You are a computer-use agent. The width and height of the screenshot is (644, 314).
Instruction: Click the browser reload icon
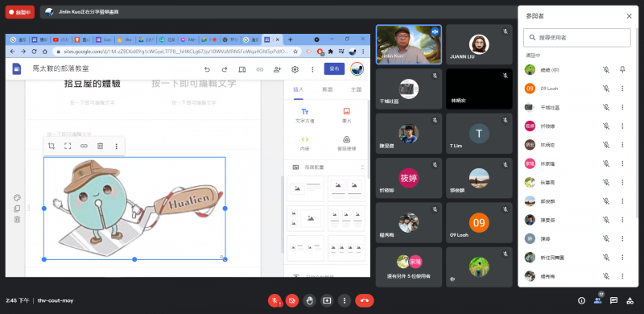(34, 52)
